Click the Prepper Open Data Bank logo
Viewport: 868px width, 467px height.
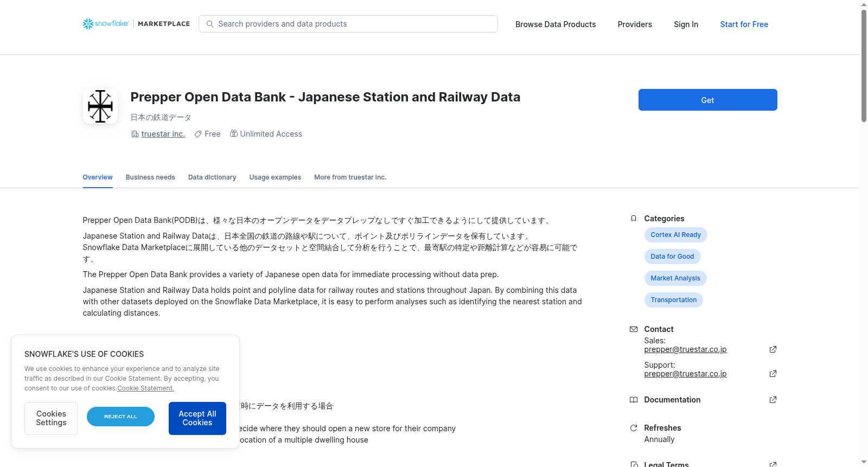[x=100, y=106]
